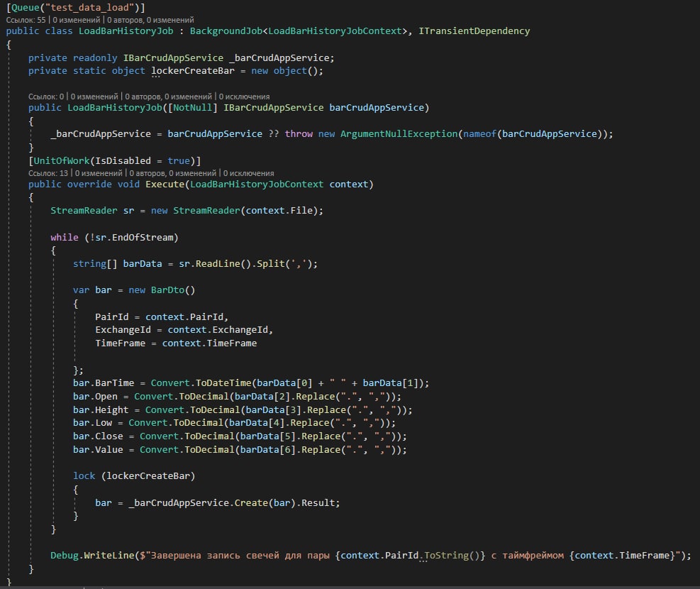Click the bar.Low assignment target
This screenshot has height=589, width=700.
pyautogui.click(x=92, y=422)
